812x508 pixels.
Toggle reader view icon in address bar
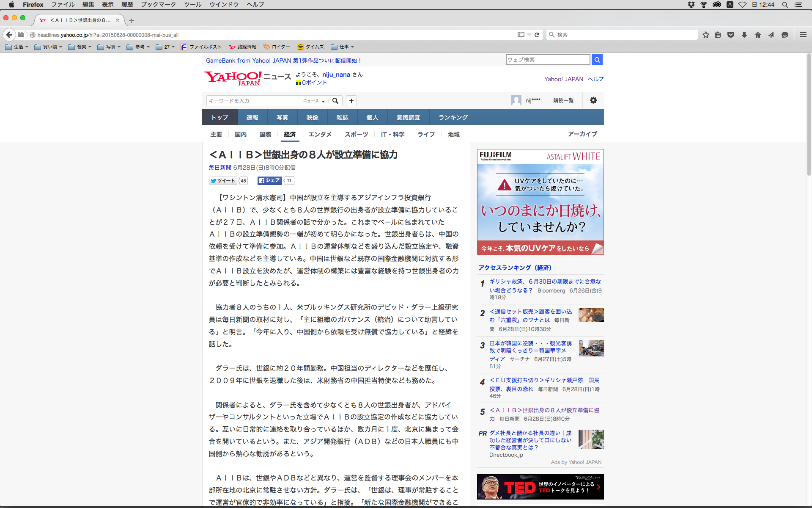pos(521,35)
